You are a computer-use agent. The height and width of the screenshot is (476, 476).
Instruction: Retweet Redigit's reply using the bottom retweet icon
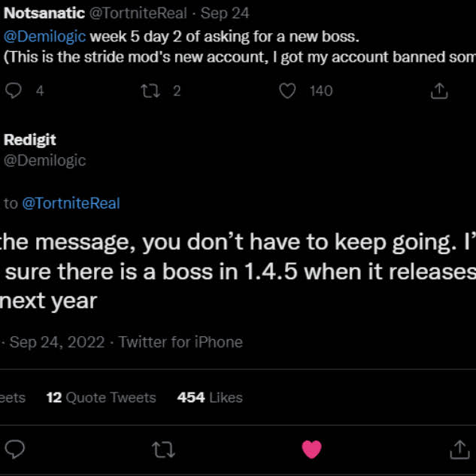tap(162, 450)
